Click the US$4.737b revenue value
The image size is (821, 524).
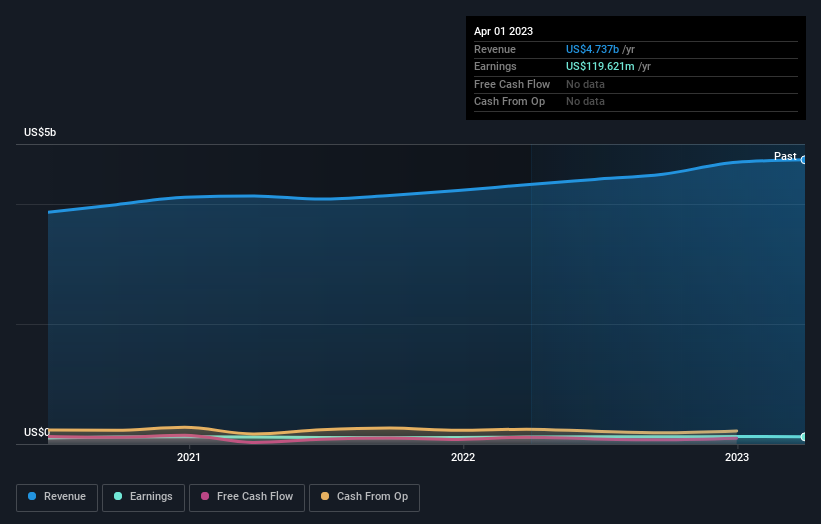tap(592, 49)
